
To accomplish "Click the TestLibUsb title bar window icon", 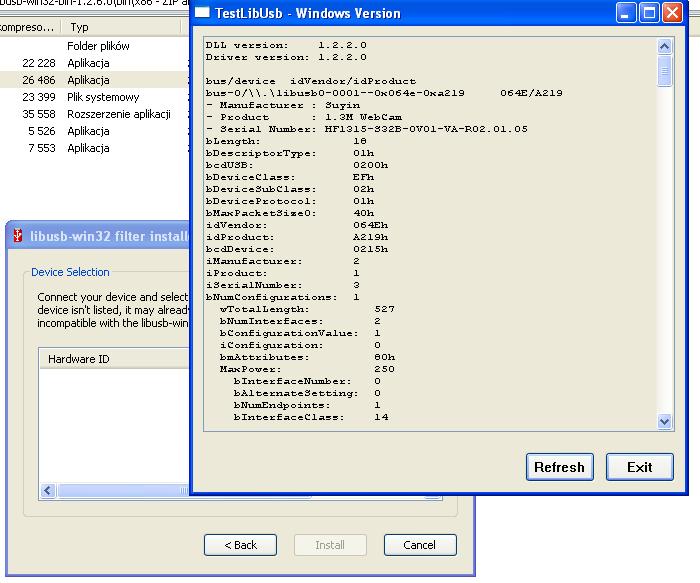I will click(202, 12).
